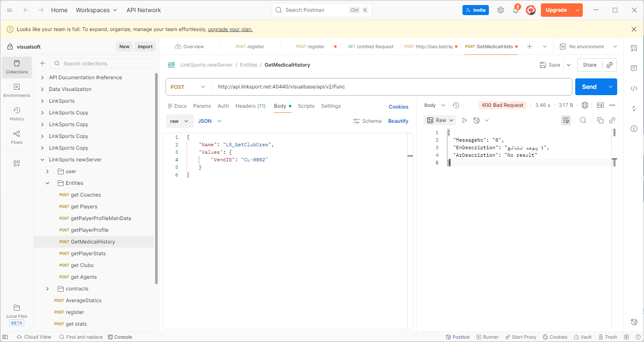Open the settings gear icon
Screen dimensions: 644x342
click(x=500, y=10)
